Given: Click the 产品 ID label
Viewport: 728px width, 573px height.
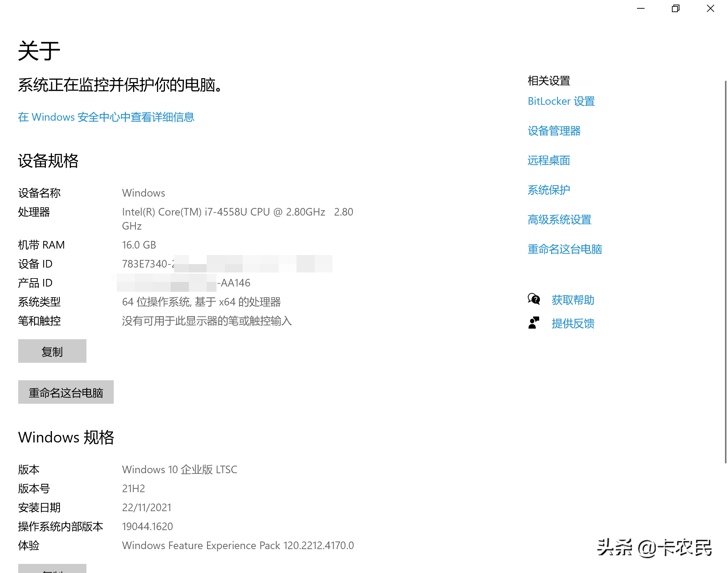Looking at the screenshot, I should (x=35, y=283).
